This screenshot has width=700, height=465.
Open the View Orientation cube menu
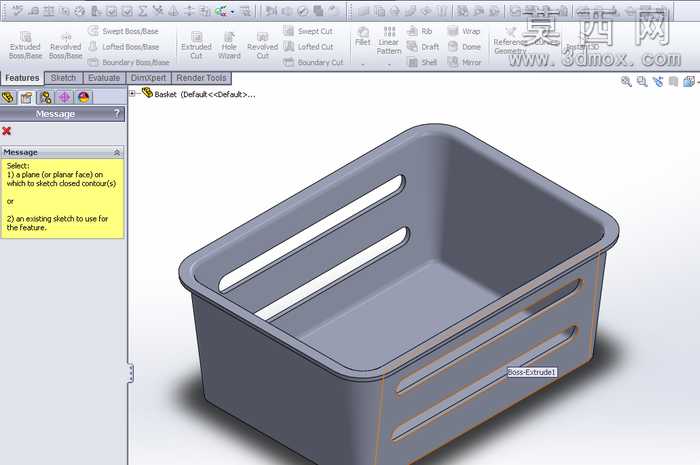tap(689, 81)
